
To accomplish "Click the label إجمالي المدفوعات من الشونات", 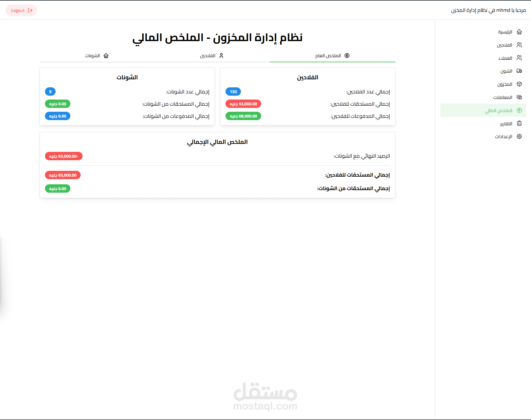I will [176, 116].
